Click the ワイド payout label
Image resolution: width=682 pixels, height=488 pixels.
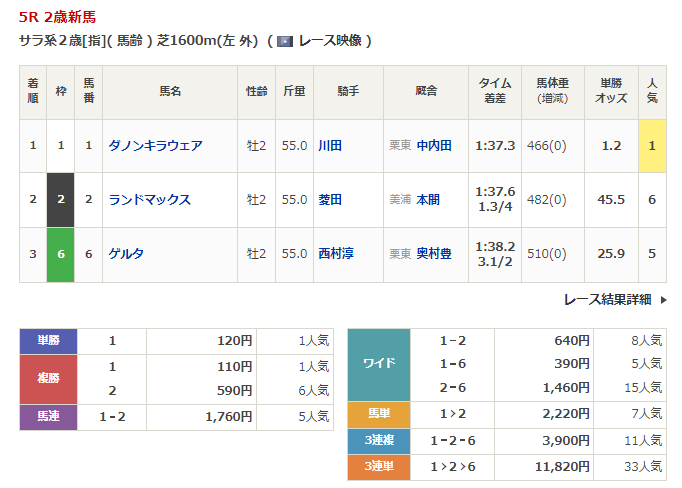point(378,363)
